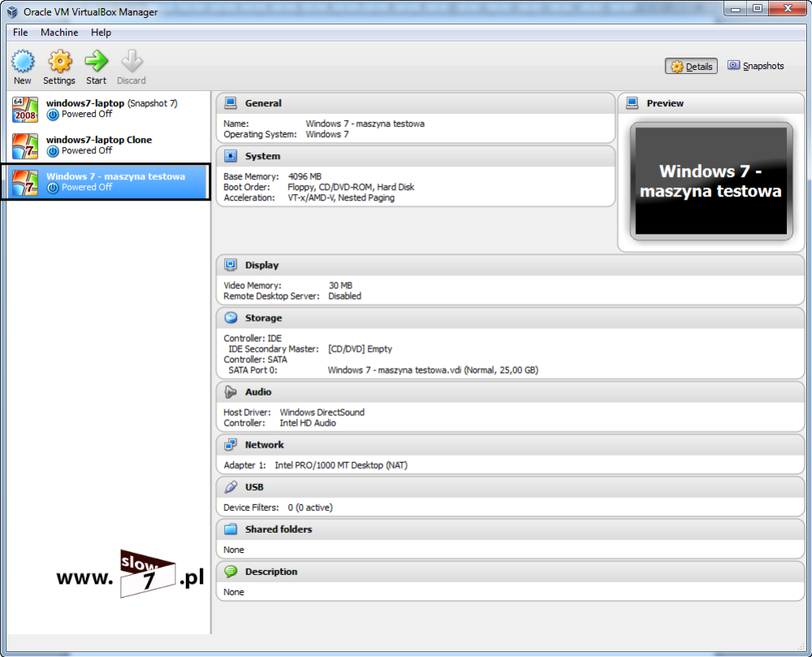
Task: Click the System section chip icon
Action: click(x=231, y=156)
